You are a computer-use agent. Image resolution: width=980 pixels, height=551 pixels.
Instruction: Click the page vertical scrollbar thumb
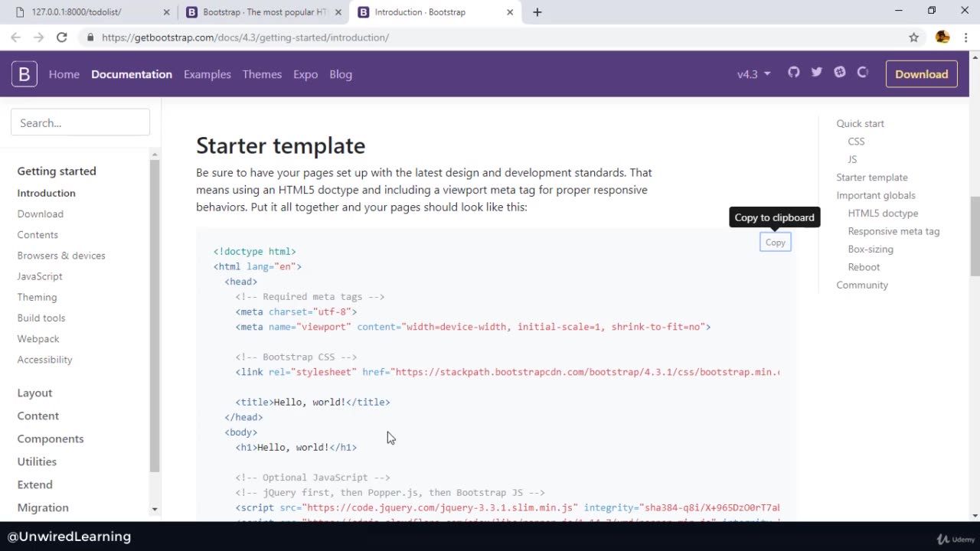click(975, 236)
